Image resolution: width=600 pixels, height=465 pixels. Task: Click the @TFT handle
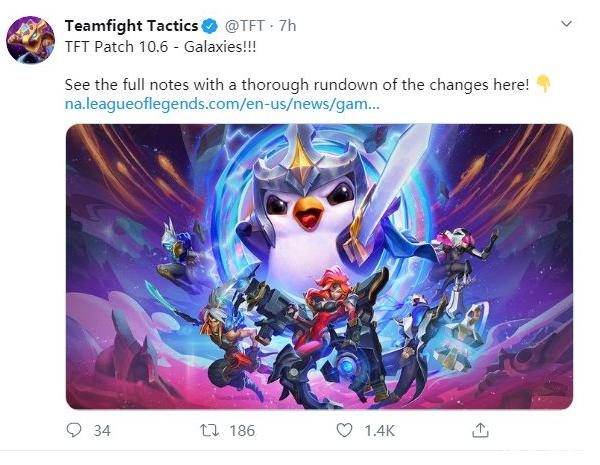(244, 26)
